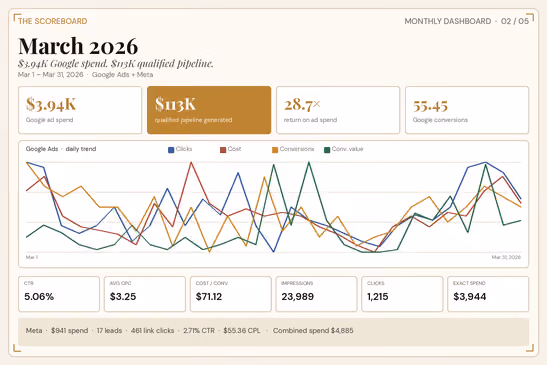The width and height of the screenshot is (547, 365).
Task: Click the CTR 5.06% metric tile
Action: tap(59, 294)
